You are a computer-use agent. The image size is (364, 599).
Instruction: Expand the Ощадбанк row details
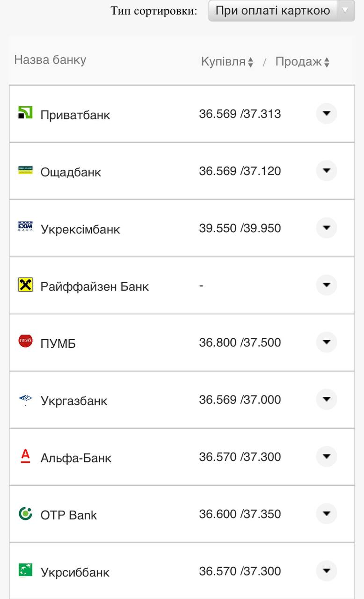[327, 171]
